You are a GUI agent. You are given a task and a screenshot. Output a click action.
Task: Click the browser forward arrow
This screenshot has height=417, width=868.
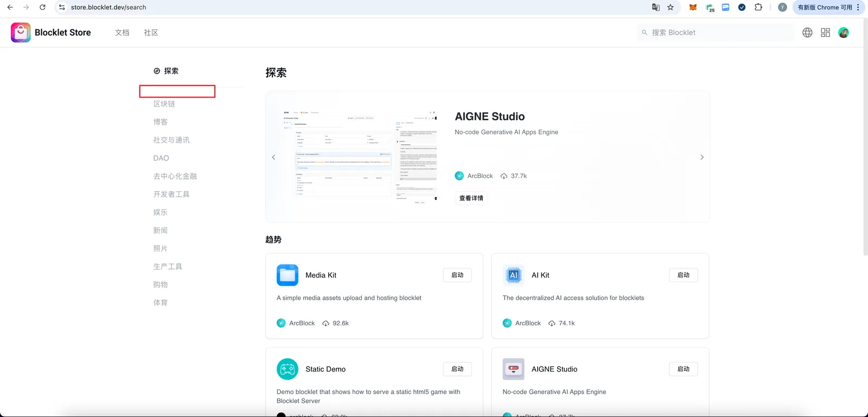tap(26, 8)
